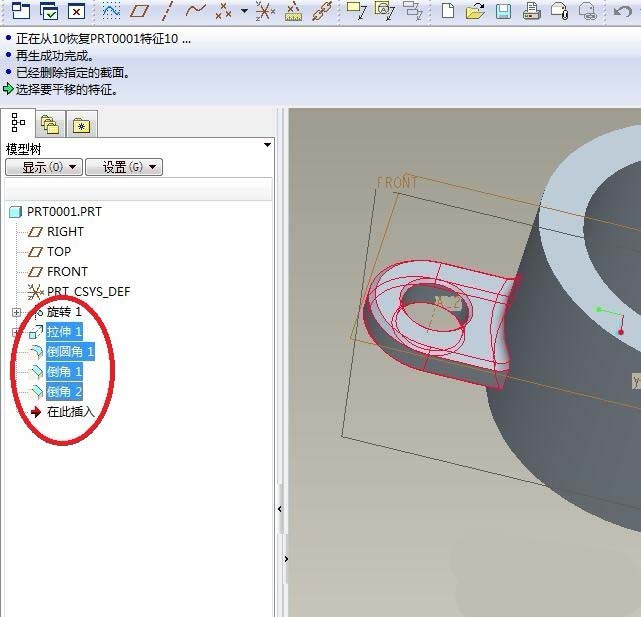Select the datum axis tool
This screenshot has height=617, width=641.
pyautogui.click(x=167, y=11)
